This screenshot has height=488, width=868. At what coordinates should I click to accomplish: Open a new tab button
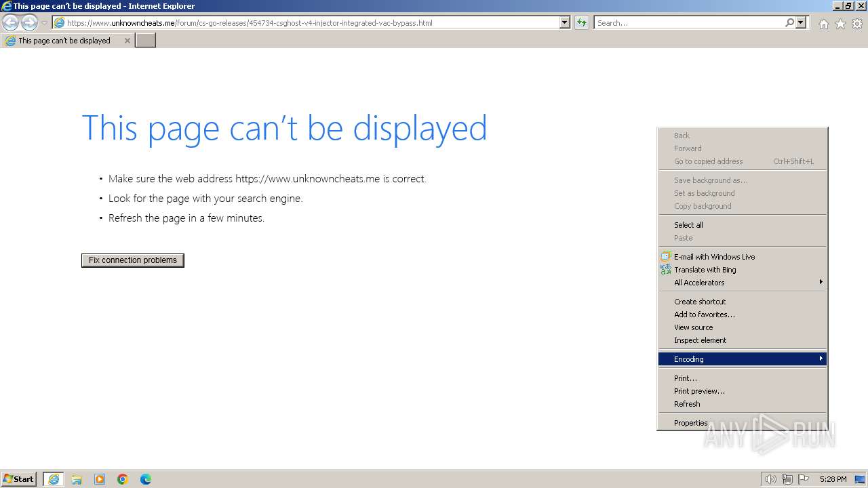click(146, 40)
